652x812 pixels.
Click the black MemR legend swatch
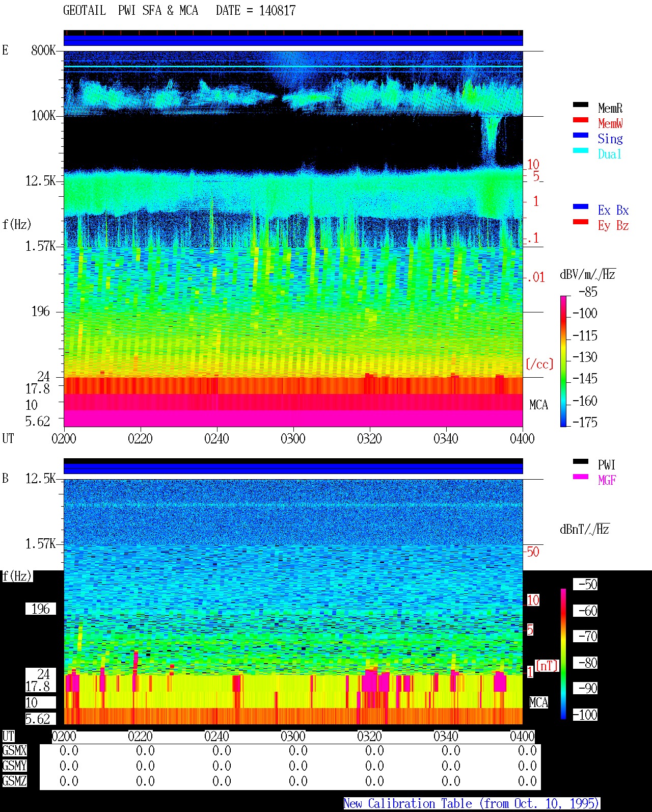pos(580,104)
